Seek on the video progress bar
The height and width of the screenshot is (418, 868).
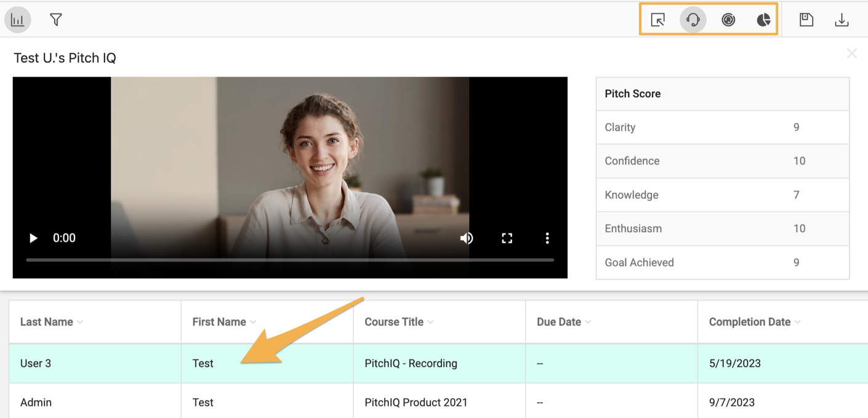click(290, 260)
